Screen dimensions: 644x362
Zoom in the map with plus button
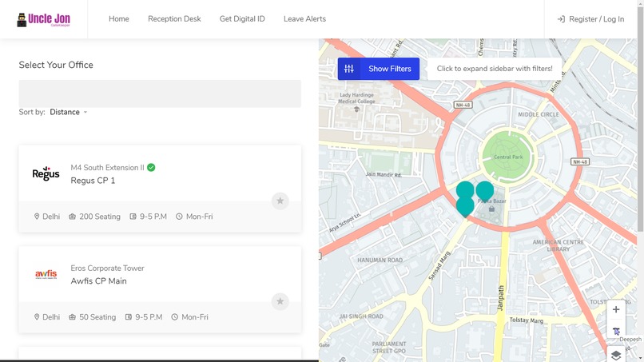click(616, 309)
